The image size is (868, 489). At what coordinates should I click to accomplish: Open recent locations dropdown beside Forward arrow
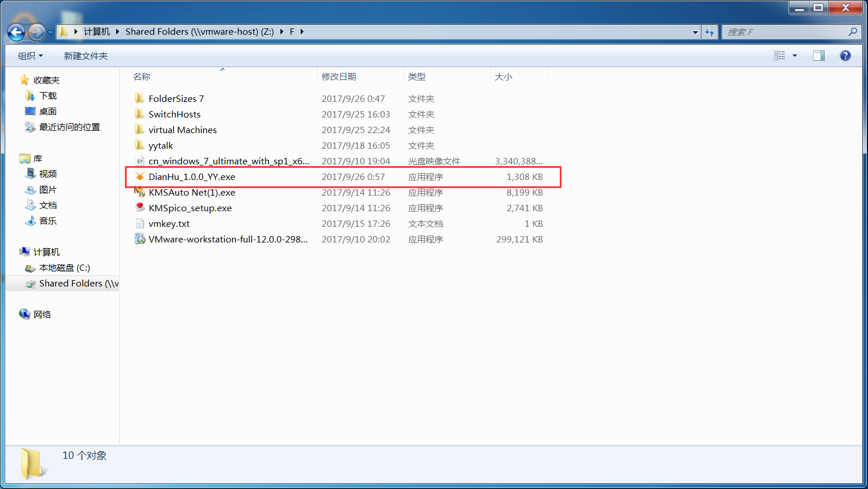tap(50, 32)
